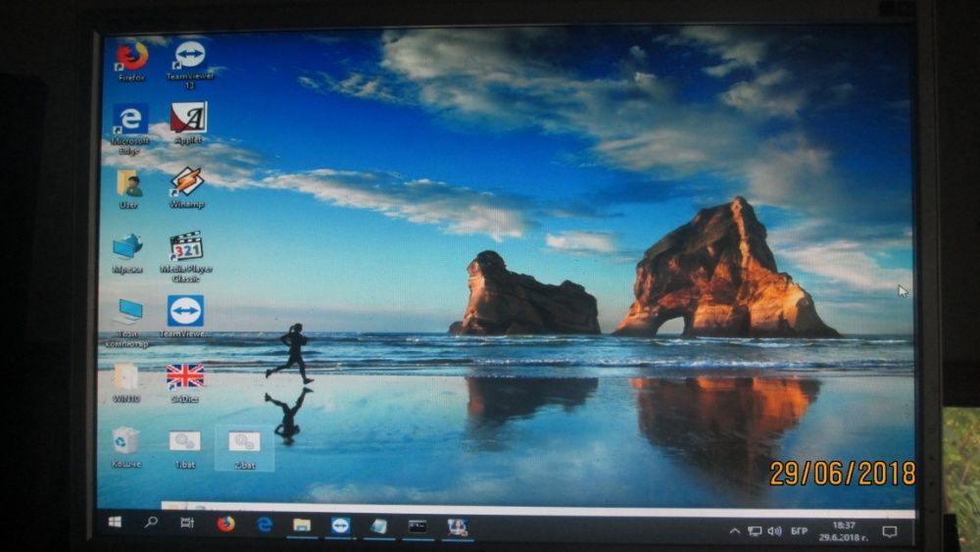Image resolution: width=980 pixels, height=552 pixels.
Task: Launch Edge from the taskbar
Action: point(265,525)
